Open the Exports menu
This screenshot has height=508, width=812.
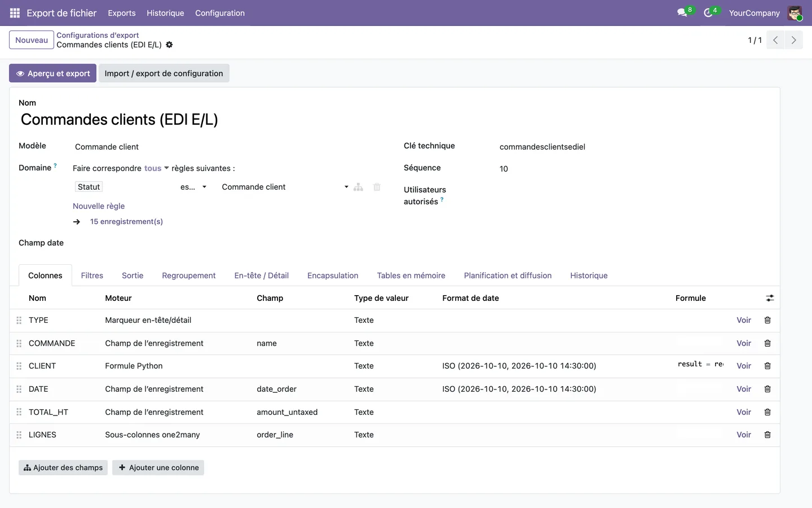[122, 13]
